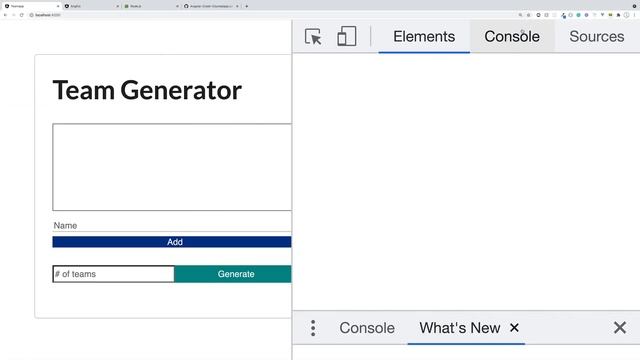
Task: Bookmark this page with the star icon
Action: [x=529, y=15]
